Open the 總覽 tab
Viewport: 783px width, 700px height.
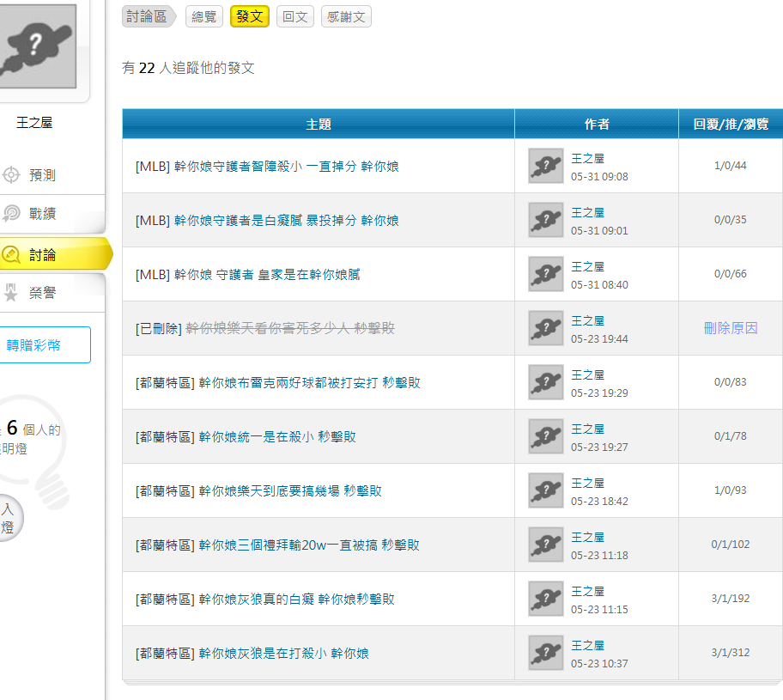tap(203, 16)
